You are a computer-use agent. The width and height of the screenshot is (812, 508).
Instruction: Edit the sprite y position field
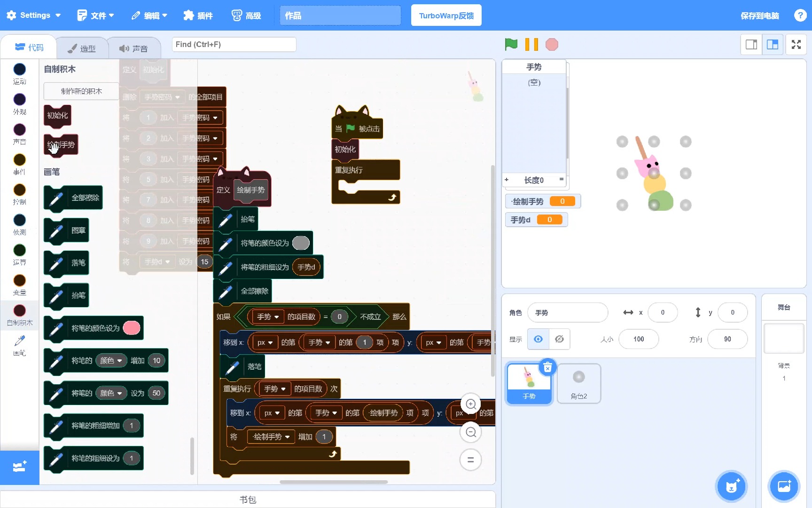pyautogui.click(x=733, y=312)
